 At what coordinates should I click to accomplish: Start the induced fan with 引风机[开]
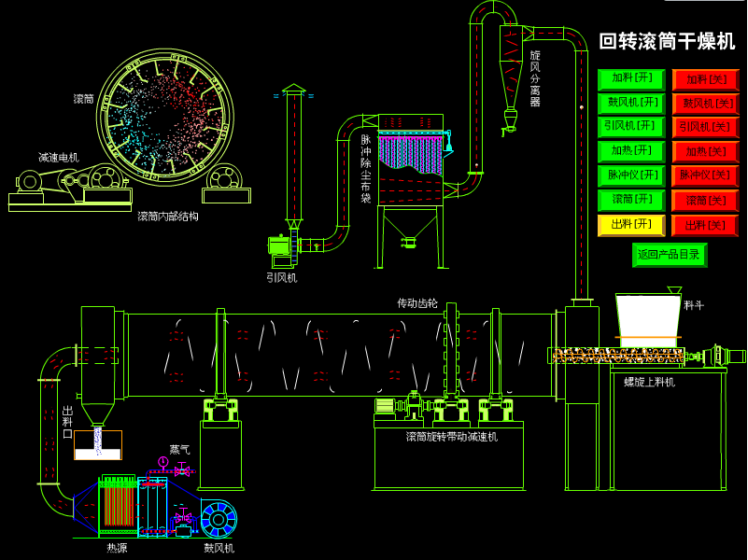point(631,127)
